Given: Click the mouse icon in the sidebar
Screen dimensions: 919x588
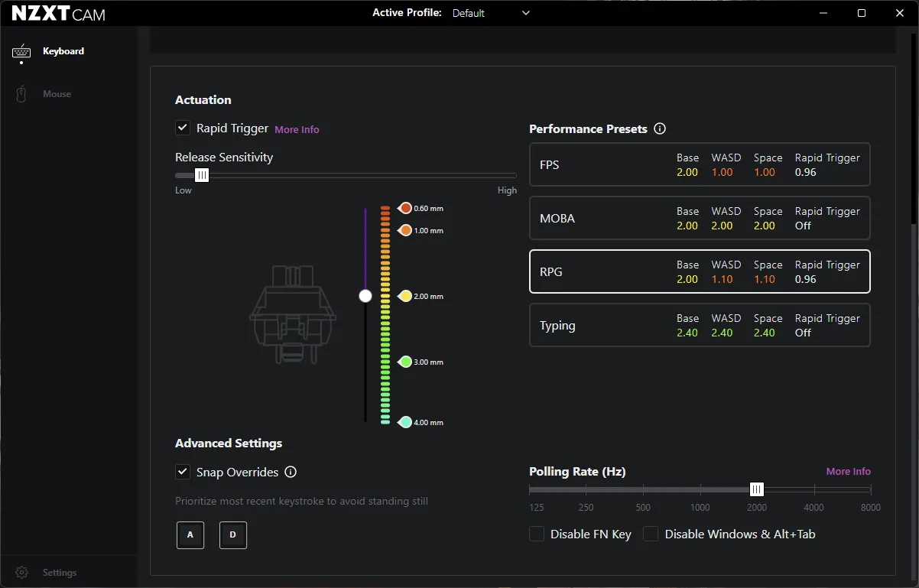Looking at the screenshot, I should [21, 94].
